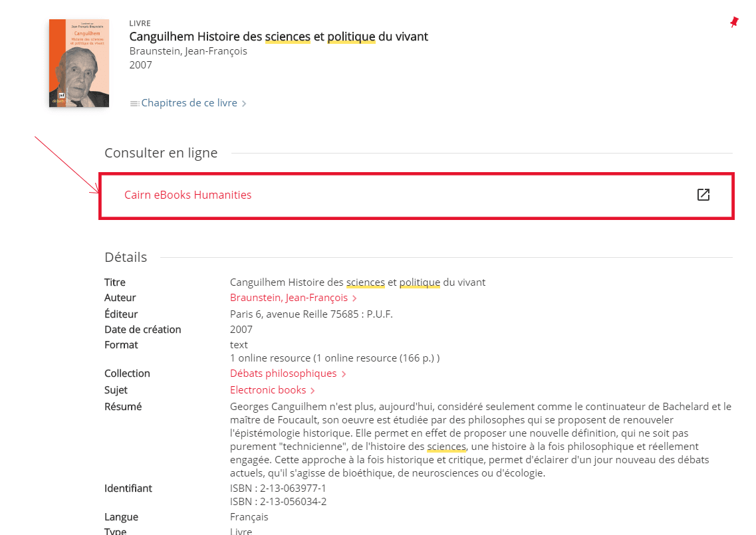Open the Cairn eBooks Humanities link
The image size is (756, 535).
coord(188,195)
